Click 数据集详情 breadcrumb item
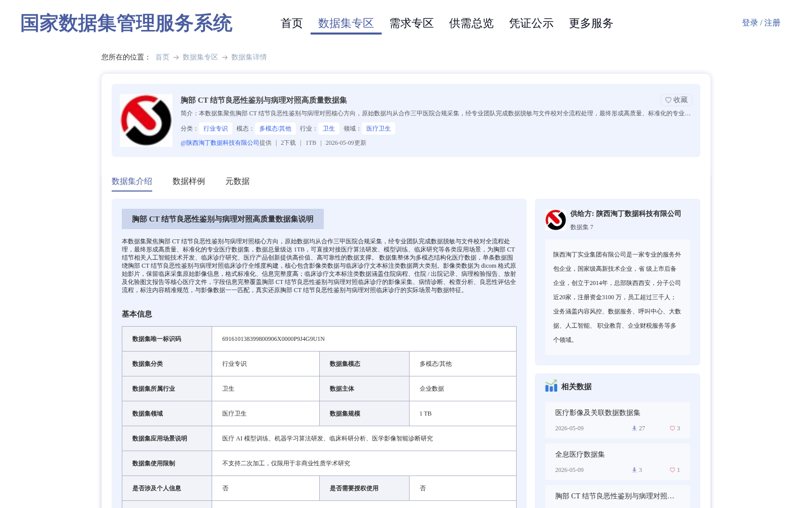812x508 pixels. (x=249, y=57)
